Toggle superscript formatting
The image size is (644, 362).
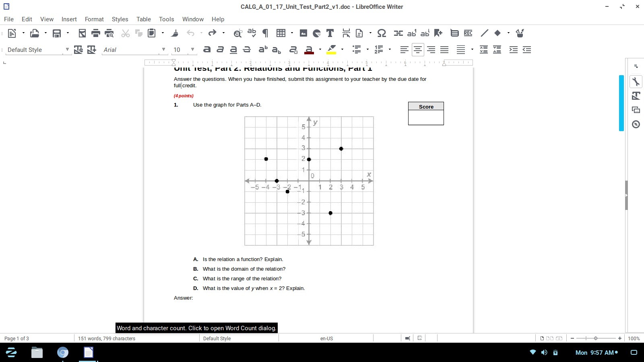(263, 50)
